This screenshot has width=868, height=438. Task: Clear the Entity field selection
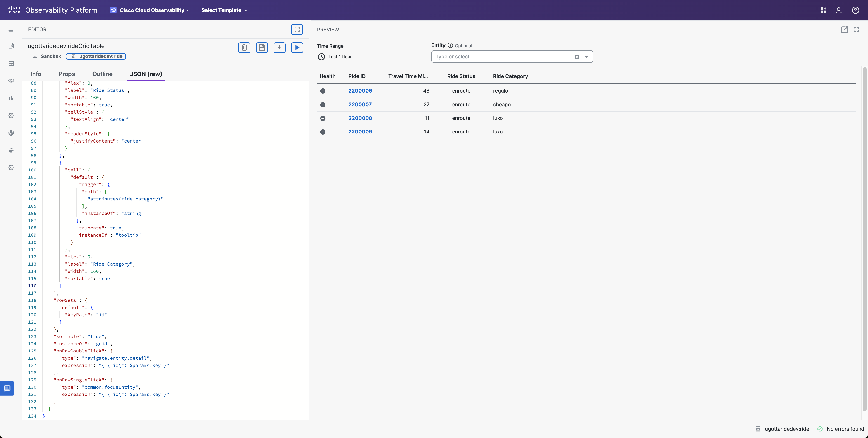577,57
